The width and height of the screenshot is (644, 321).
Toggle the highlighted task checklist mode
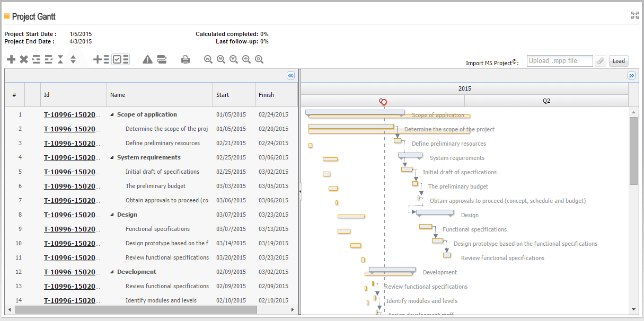tap(120, 59)
